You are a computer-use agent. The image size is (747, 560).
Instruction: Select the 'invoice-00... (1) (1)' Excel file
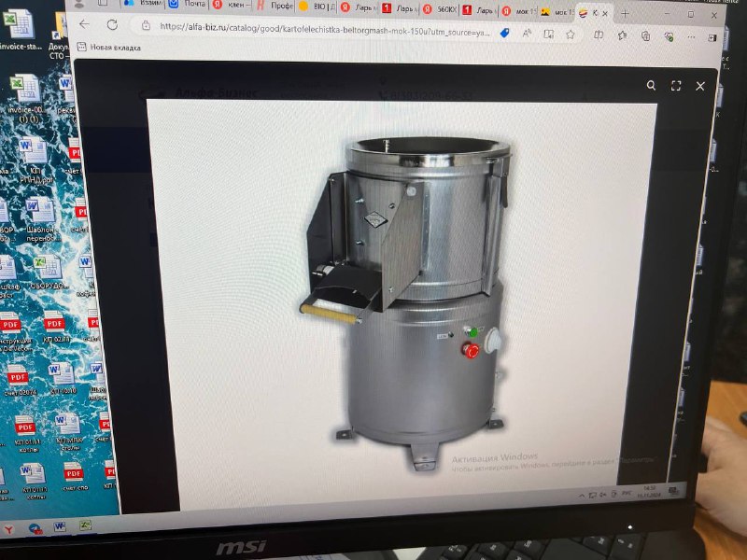point(26,99)
